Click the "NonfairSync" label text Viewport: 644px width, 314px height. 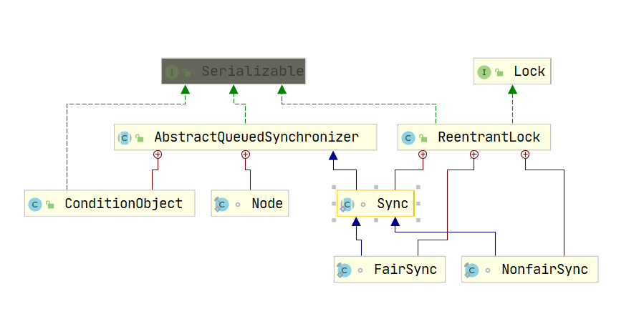pos(545,270)
